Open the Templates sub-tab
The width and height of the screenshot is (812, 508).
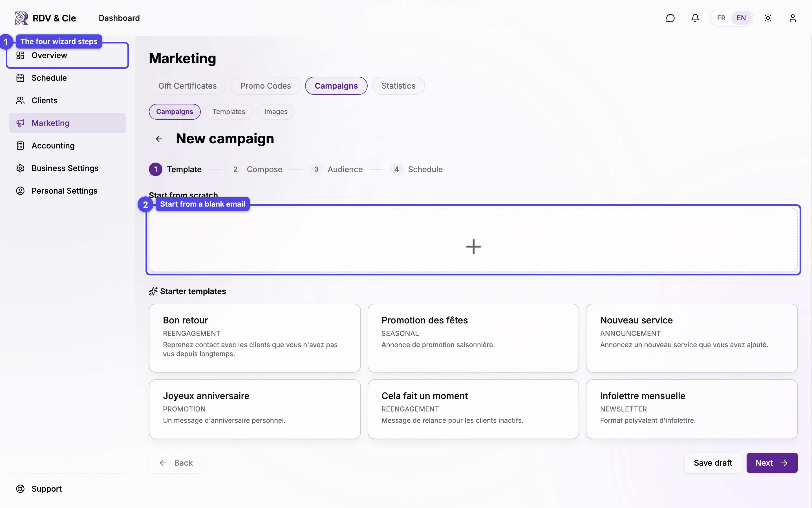click(x=229, y=111)
